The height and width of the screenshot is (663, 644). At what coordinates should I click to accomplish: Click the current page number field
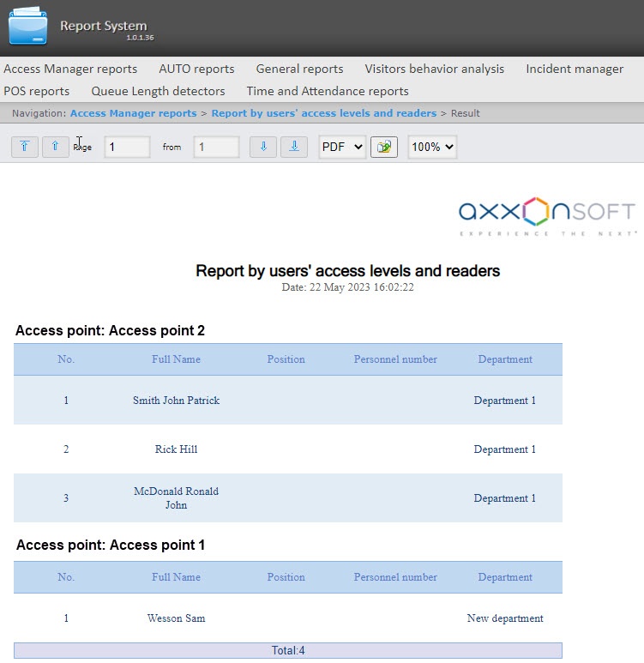(127, 147)
